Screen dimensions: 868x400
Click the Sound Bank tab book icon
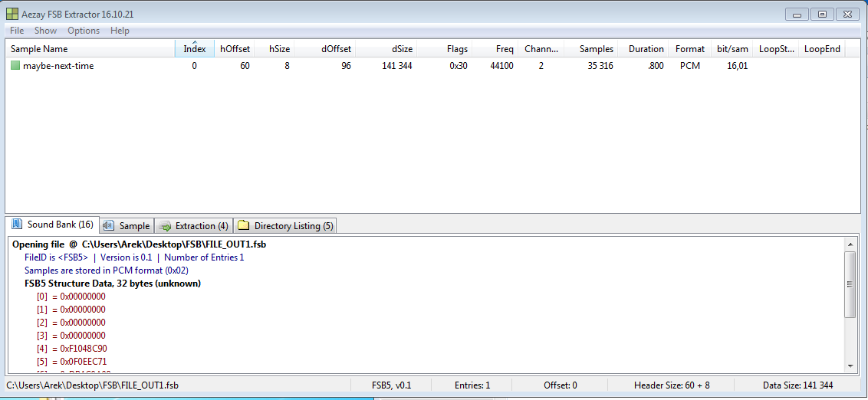coord(17,225)
